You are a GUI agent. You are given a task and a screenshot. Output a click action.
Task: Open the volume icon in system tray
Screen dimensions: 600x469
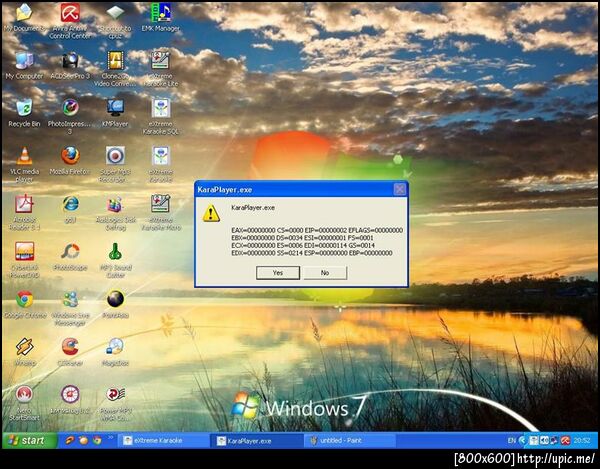pos(544,441)
